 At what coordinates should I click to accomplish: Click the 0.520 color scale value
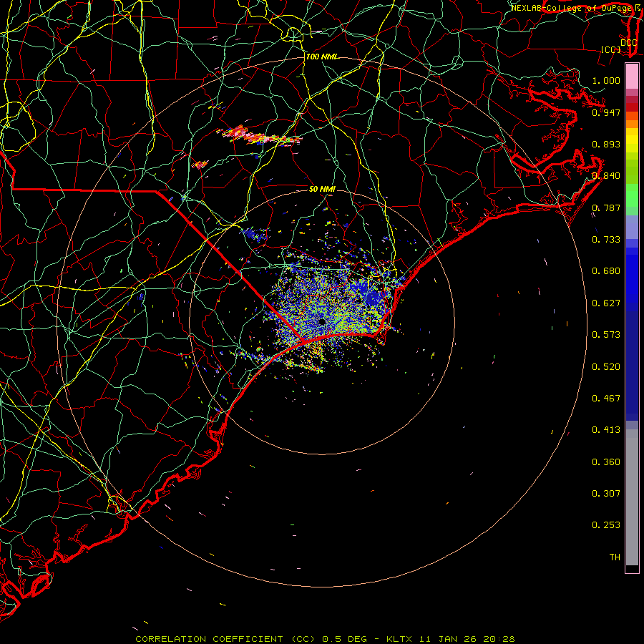coord(606,367)
